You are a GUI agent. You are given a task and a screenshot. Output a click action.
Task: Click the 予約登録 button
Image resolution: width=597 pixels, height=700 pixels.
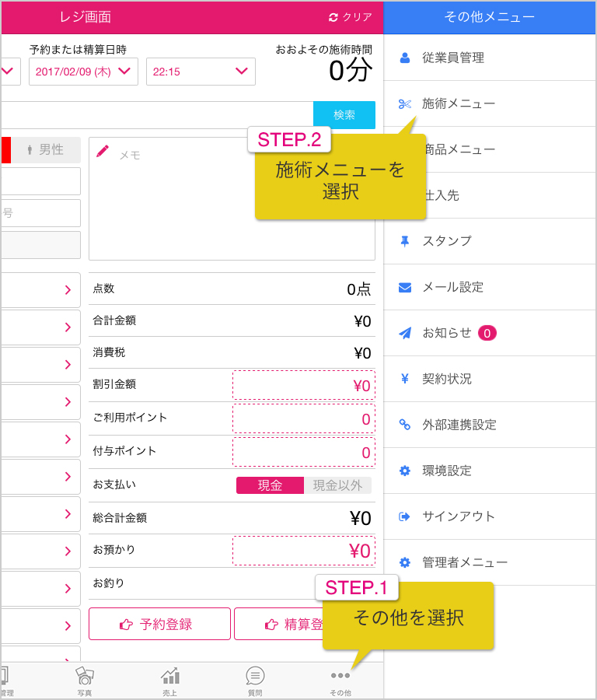pyautogui.click(x=159, y=624)
